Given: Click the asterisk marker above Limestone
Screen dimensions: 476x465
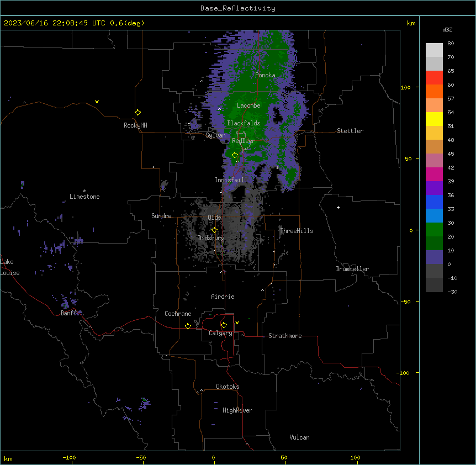Looking at the screenshot, I should 84,191.
